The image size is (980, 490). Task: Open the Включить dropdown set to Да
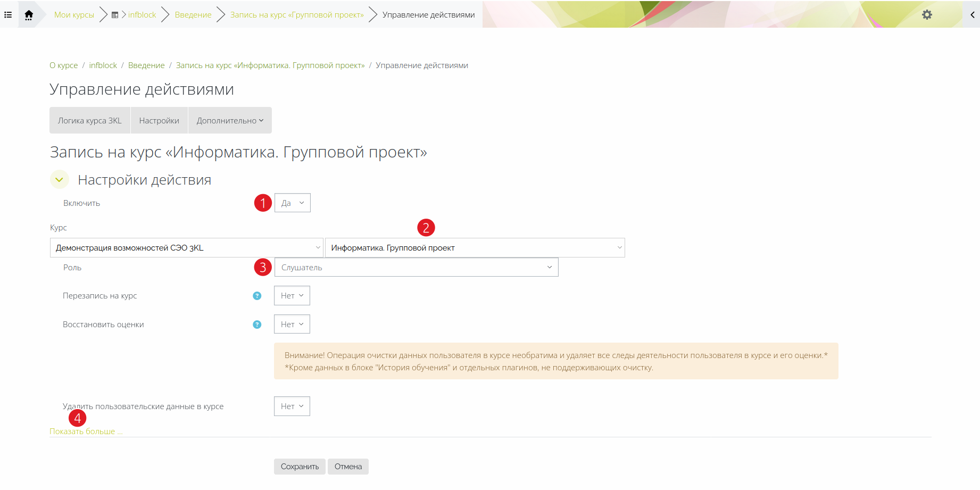(292, 203)
